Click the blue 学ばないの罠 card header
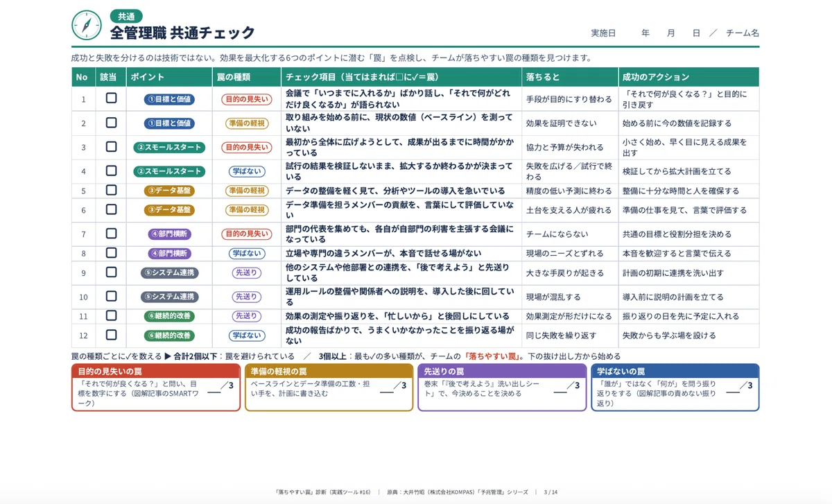This screenshot has height=504, width=832. point(675,371)
